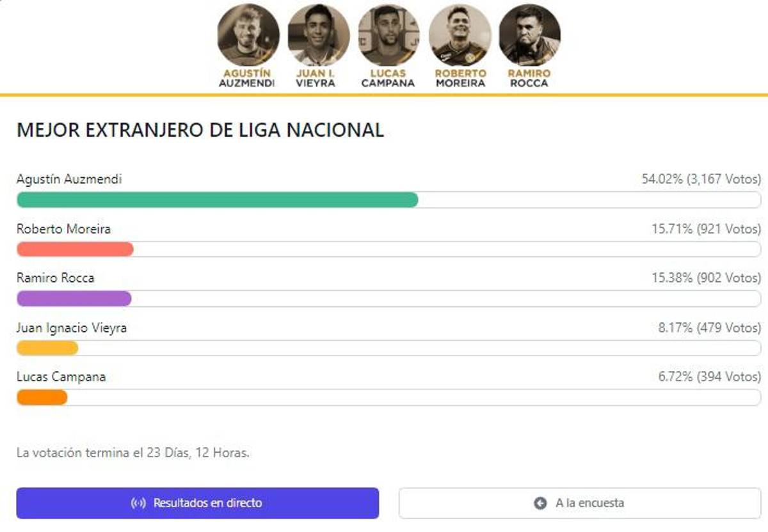Image resolution: width=768 pixels, height=532 pixels.
Task: Click the orange Lucas Campana result bar
Action: 42,397
